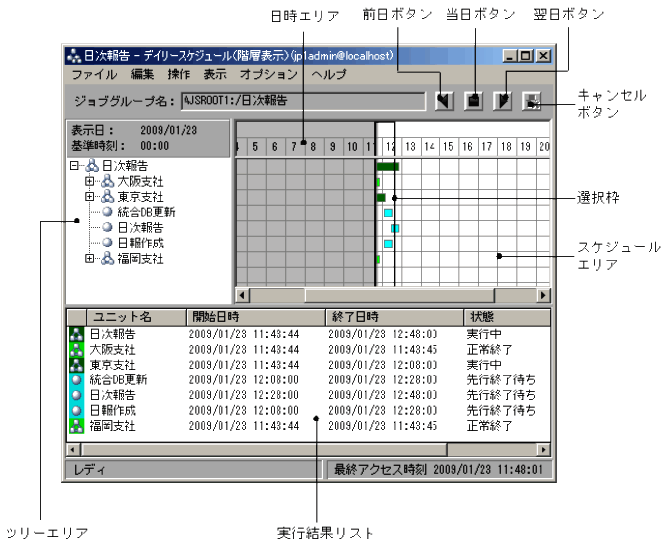Image resolution: width=672 pixels, height=549 pixels.
Task: Click status icon of 日次報告 row starting 12:28:00
Action: tap(76, 395)
